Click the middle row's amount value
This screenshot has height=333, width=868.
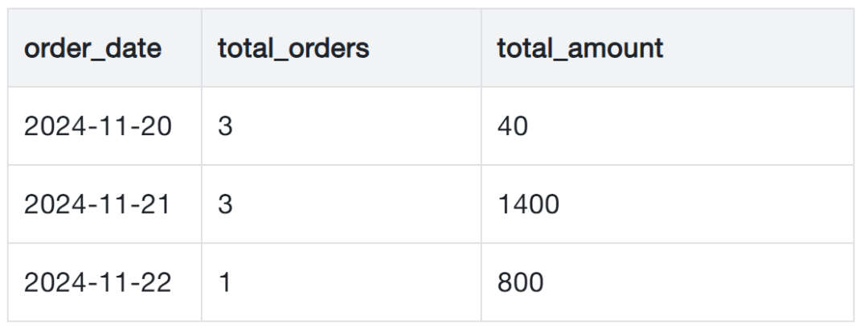pos(528,205)
